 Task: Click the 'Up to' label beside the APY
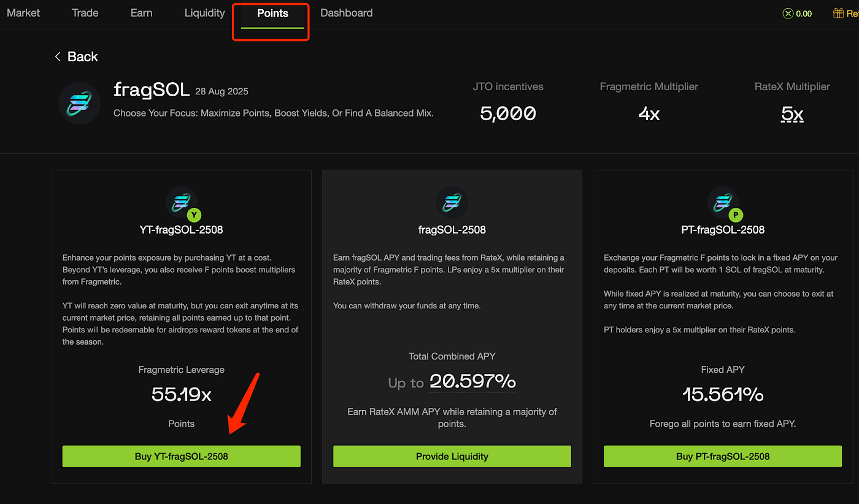pyautogui.click(x=406, y=383)
